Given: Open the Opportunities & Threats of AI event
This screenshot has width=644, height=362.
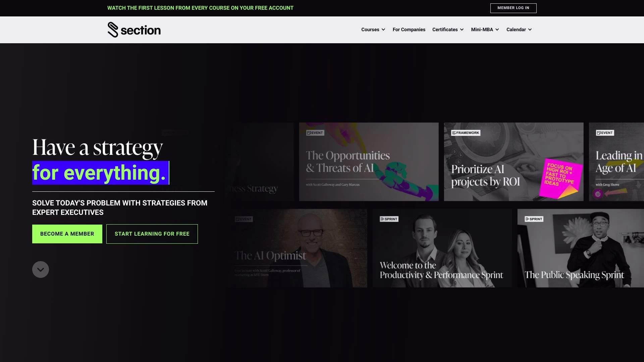Looking at the screenshot, I should click(x=369, y=162).
